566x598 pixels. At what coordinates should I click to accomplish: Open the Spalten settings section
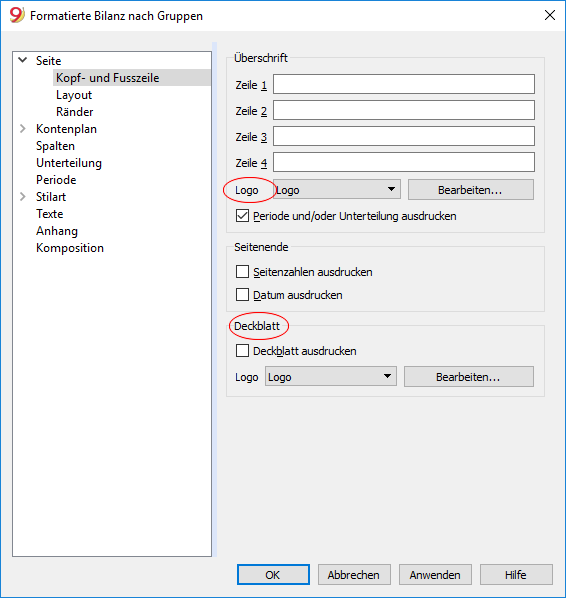pyautogui.click(x=55, y=146)
